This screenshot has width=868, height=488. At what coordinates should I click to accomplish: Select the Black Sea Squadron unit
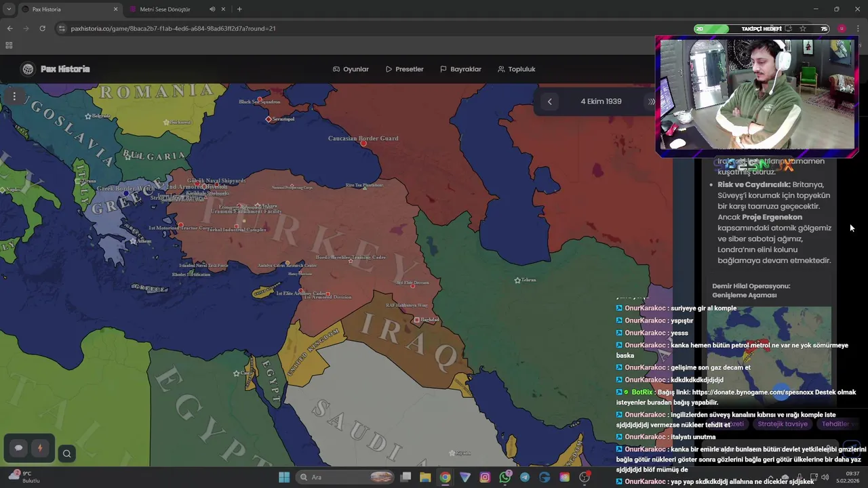pos(259,100)
